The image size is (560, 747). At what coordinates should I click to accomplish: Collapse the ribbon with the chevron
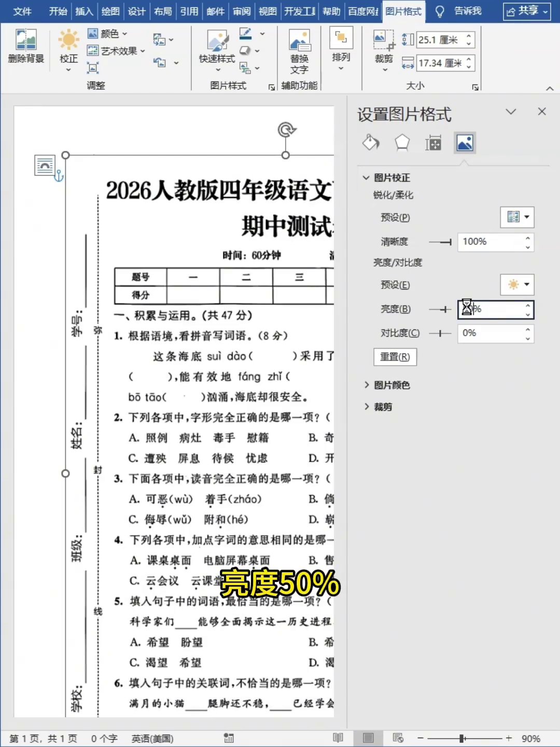point(550,88)
